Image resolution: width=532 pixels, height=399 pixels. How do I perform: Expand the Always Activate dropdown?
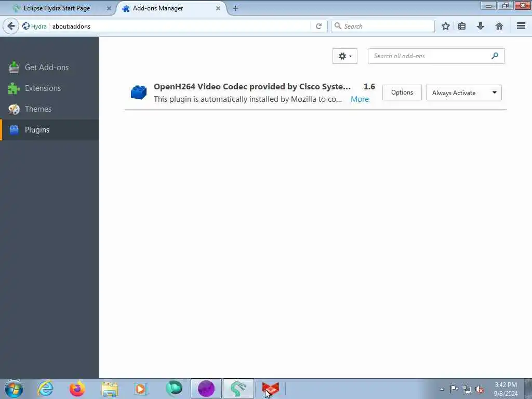point(464,92)
